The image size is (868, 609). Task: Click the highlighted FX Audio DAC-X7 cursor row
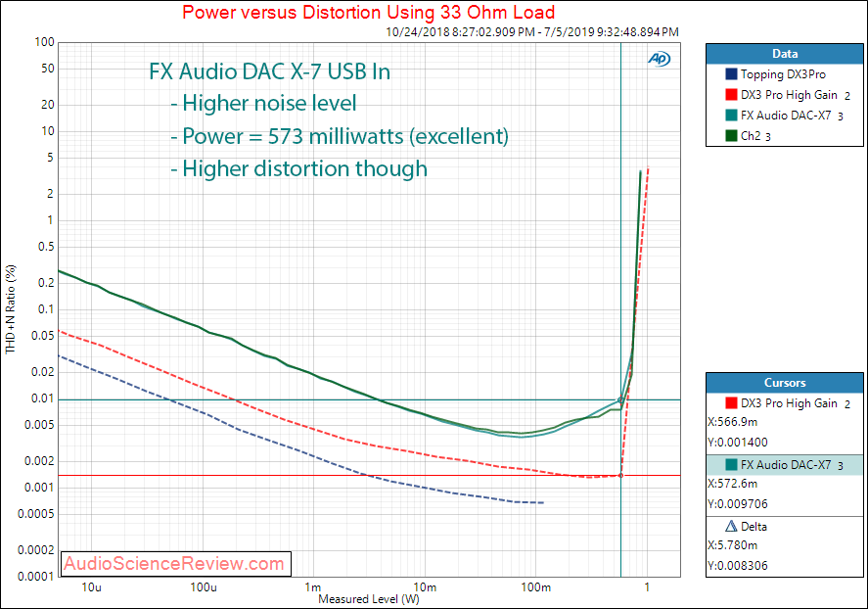point(785,465)
